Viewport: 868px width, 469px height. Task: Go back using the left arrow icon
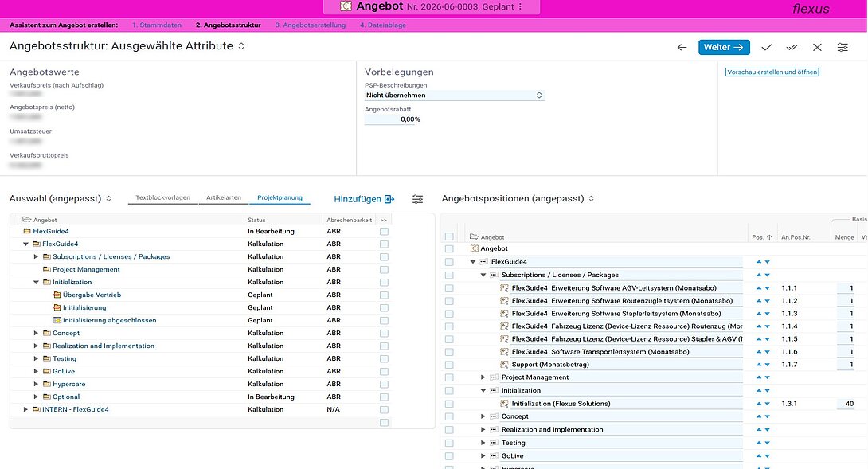[682, 48]
